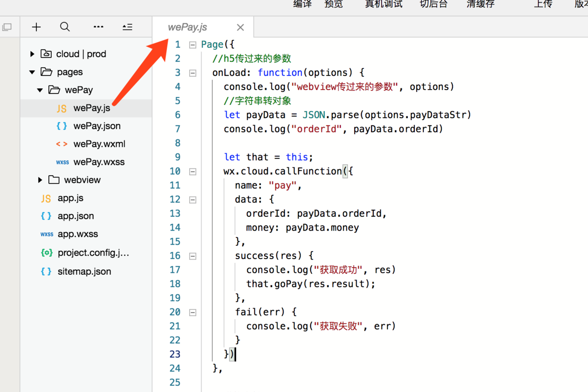The image size is (588, 392).
Task: Collapse all folders in the file tree
Action: coord(127,27)
